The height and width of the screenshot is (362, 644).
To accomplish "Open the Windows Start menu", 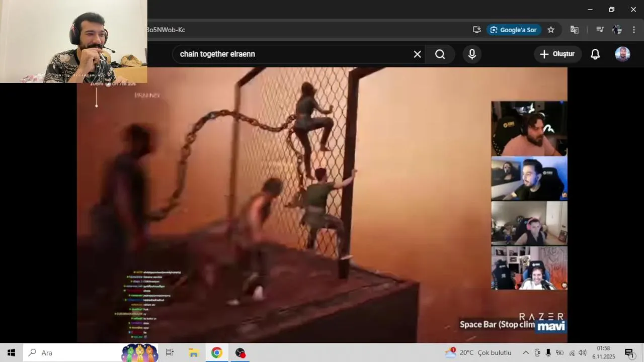I will pyautogui.click(x=11, y=352).
